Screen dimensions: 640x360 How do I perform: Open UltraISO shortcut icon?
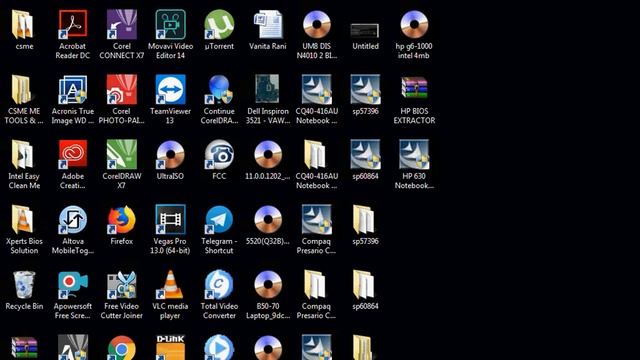point(170,154)
